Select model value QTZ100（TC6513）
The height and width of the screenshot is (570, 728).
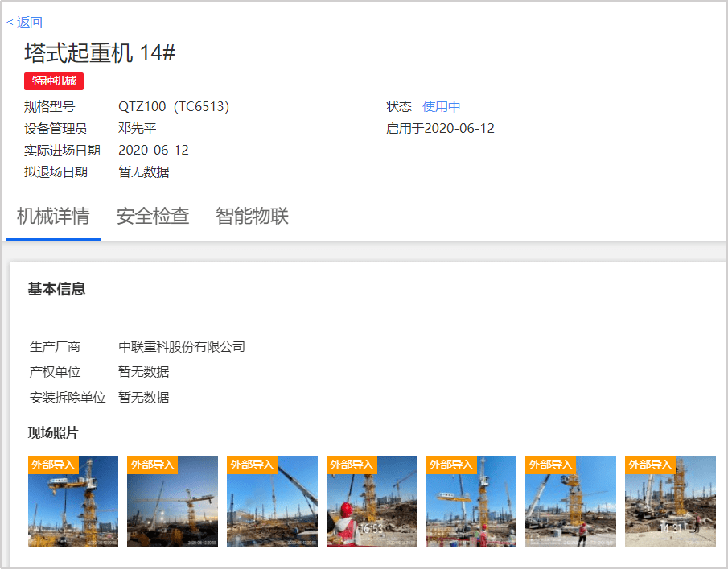point(174,106)
